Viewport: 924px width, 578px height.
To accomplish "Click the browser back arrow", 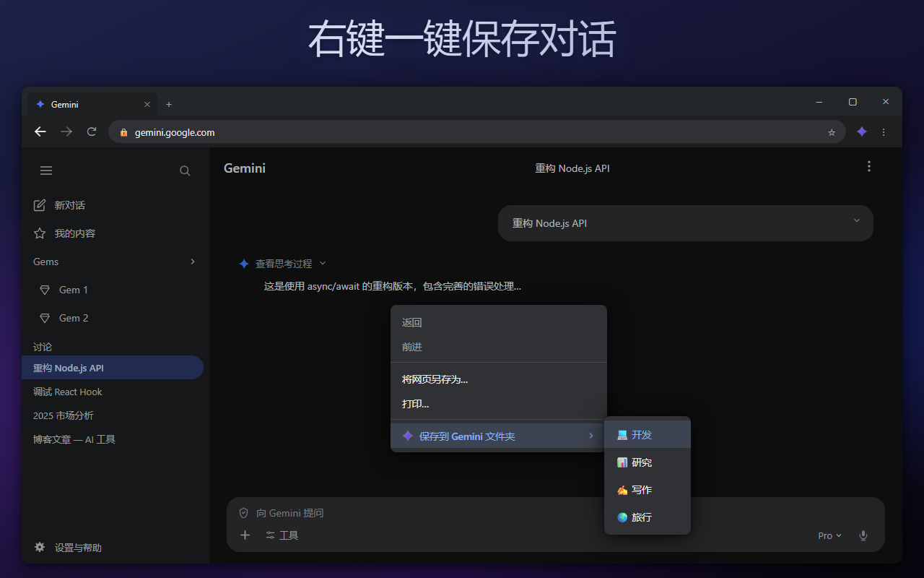I will [40, 131].
